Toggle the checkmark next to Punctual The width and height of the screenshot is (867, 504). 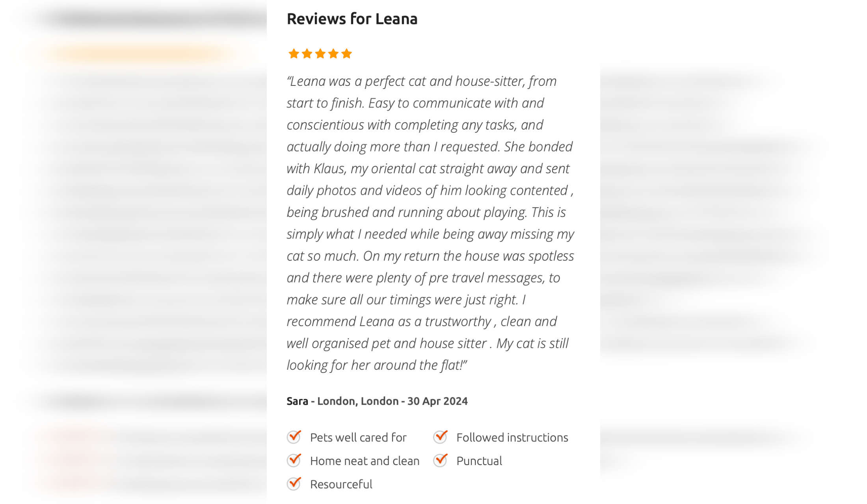[440, 460]
